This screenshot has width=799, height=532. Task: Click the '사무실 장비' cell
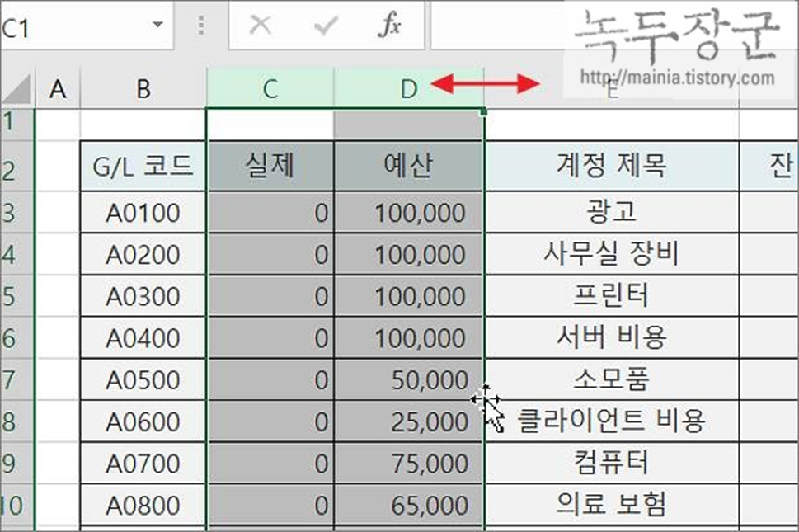(612, 254)
